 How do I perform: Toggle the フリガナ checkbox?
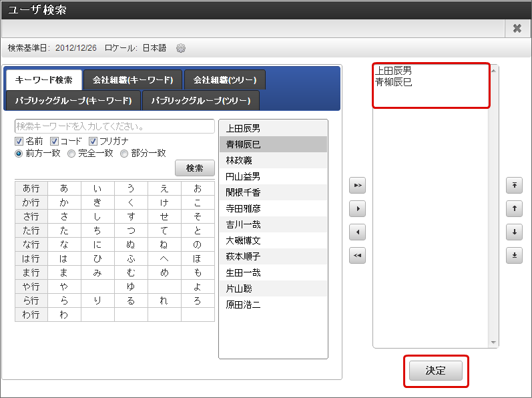pyautogui.click(x=93, y=141)
